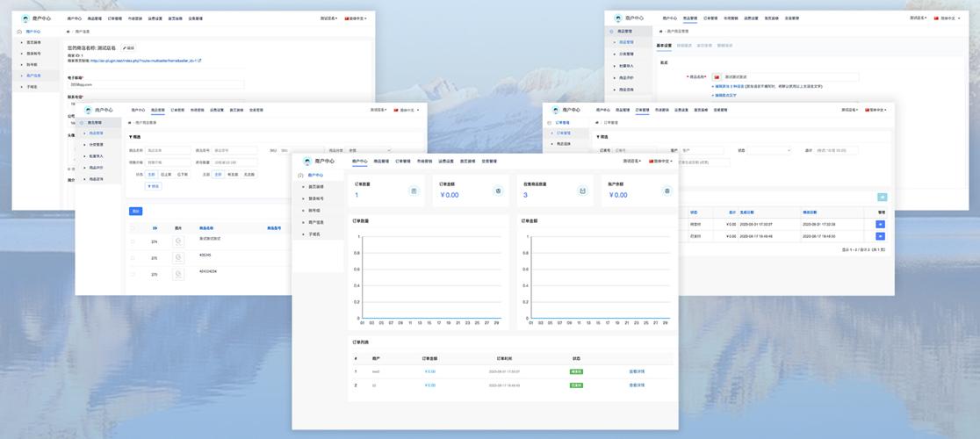Image resolution: width=980 pixels, height=439 pixels.
Task: Tick the checkbox for product row 275
Action: [x=133, y=258]
